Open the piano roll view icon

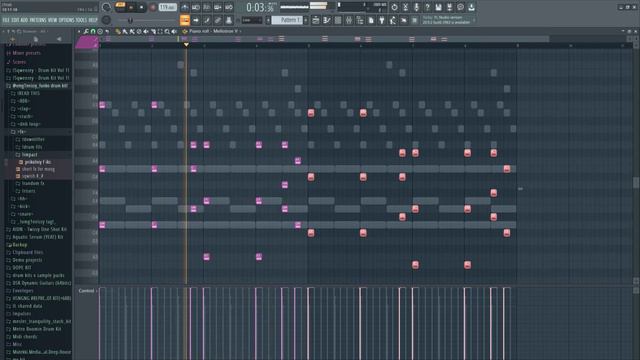[327, 20]
